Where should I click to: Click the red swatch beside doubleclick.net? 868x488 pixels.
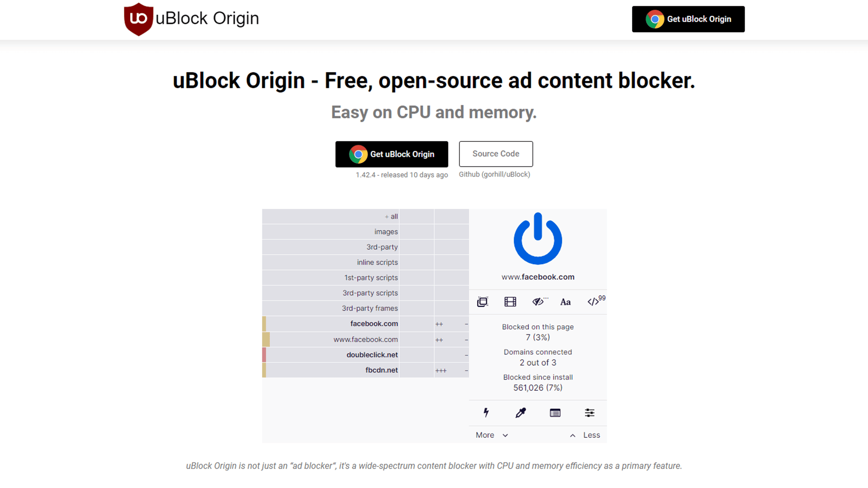click(264, 355)
